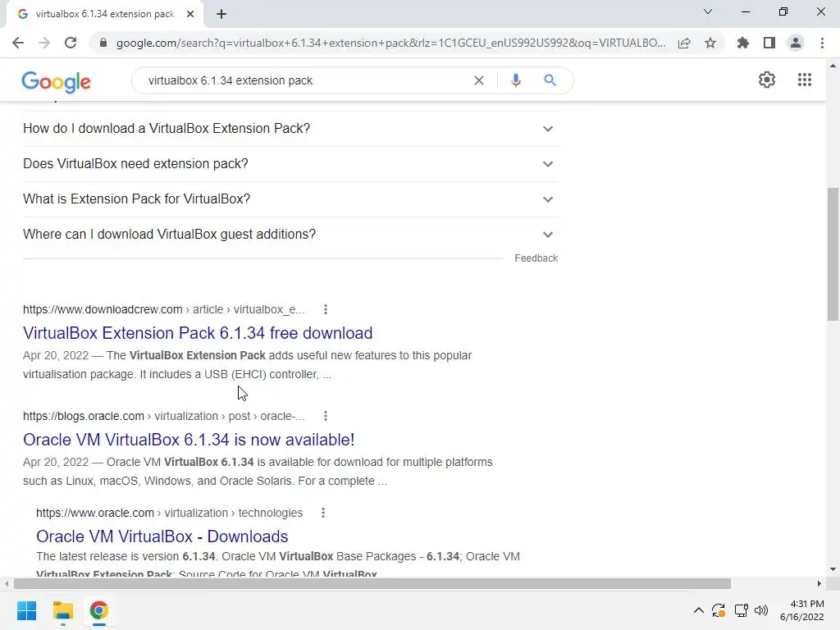Screen dimensions: 840x630
Task: Open Chrome extensions puzzle icon
Action: tap(743, 43)
